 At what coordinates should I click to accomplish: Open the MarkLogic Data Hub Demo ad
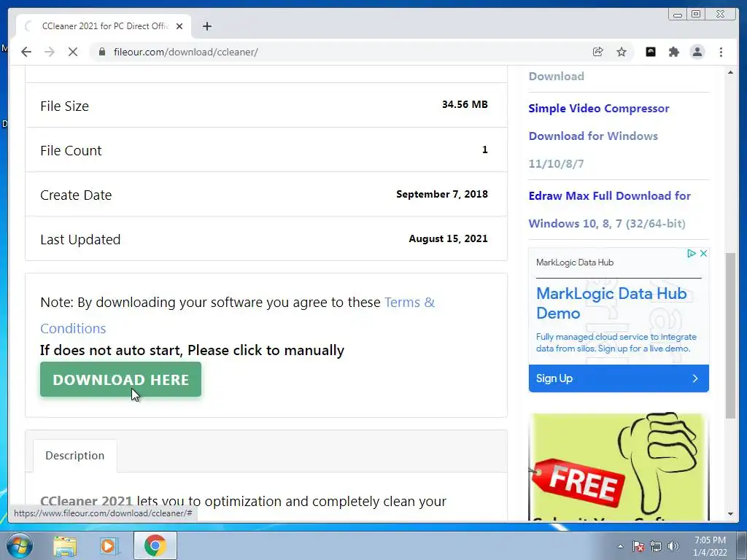pyautogui.click(x=612, y=303)
